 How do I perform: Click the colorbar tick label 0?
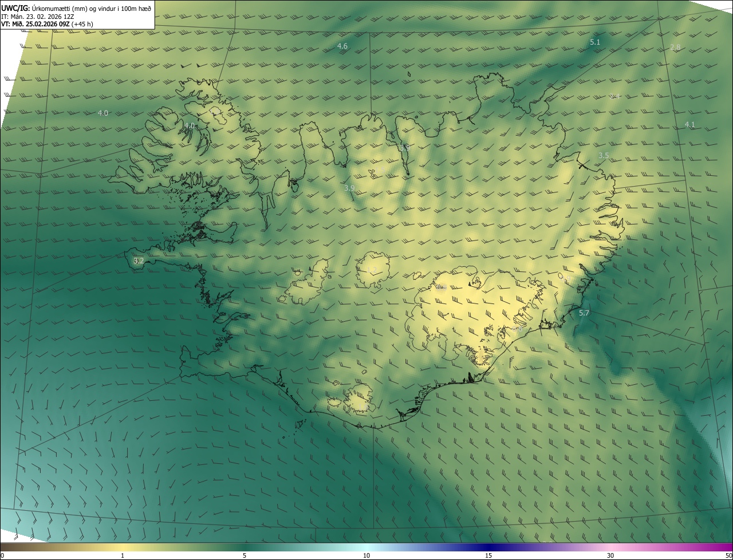[x=2, y=555]
